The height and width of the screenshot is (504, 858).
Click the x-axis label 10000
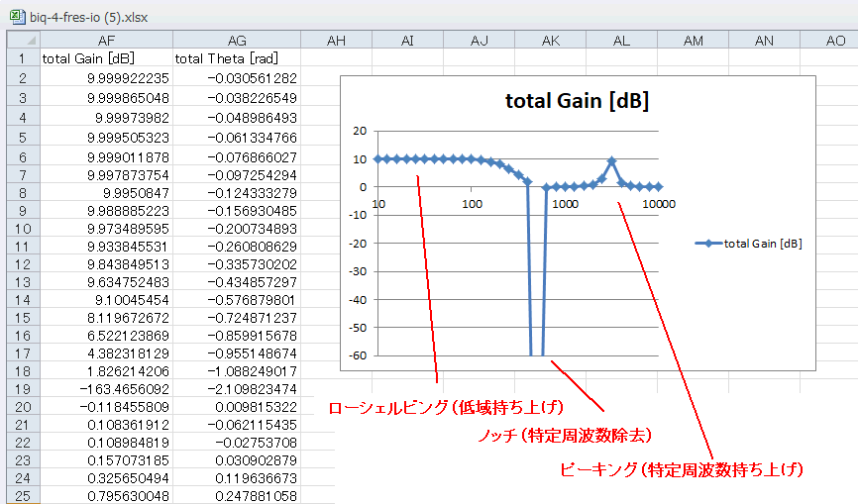click(658, 204)
